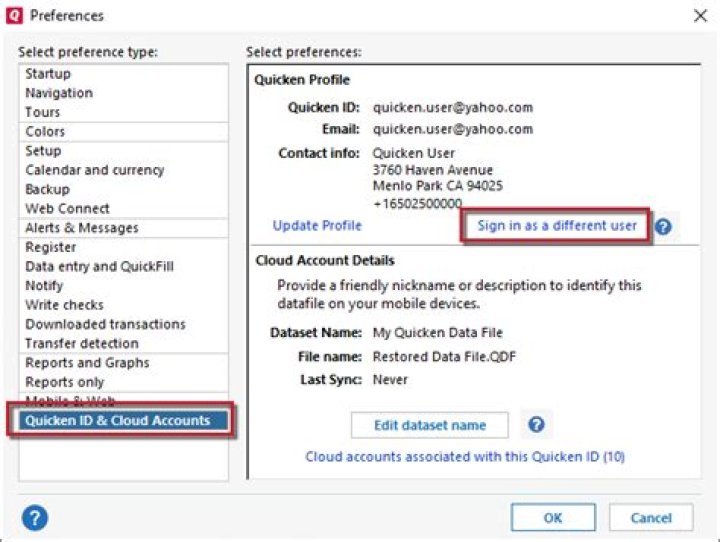Click Sign in as a different user
The width and height of the screenshot is (720, 542).
pos(557,226)
